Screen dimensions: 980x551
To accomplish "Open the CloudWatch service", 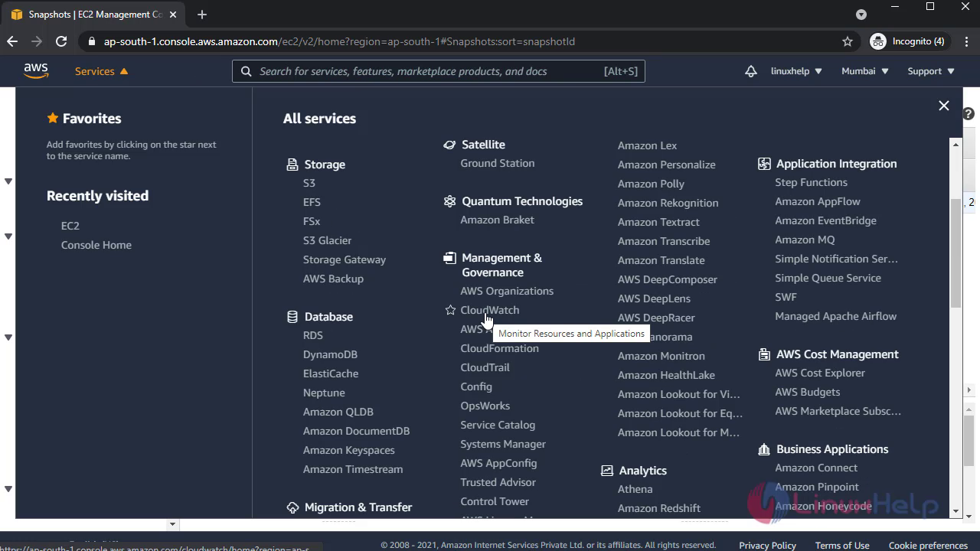I will (x=490, y=310).
